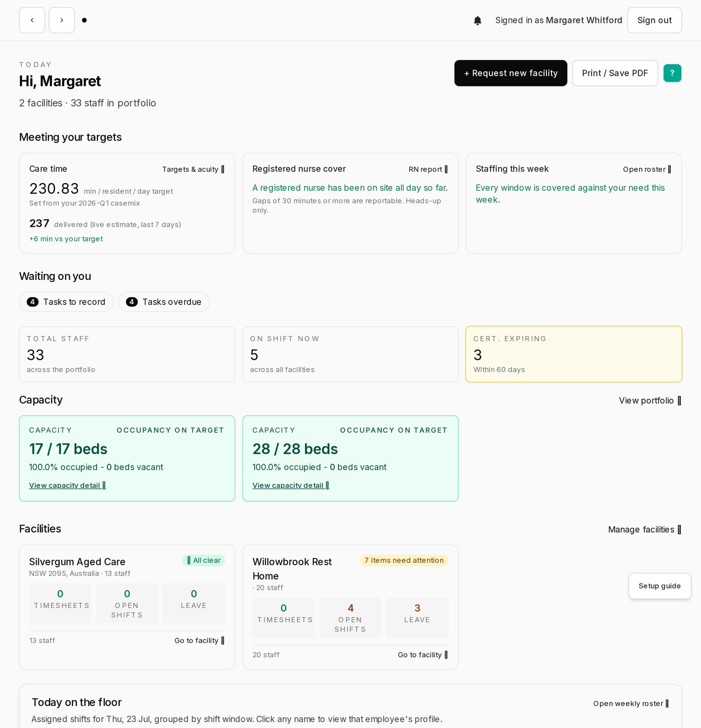The height and width of the screenshot is (728, 701).
Task: Click 7 items need attention badge
Action: click(x=404, y=560)
